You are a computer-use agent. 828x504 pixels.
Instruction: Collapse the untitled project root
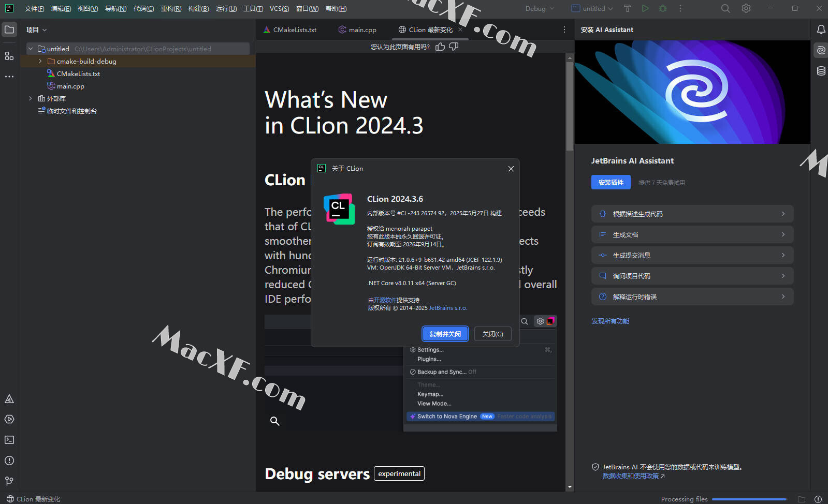tap(31, 49)
